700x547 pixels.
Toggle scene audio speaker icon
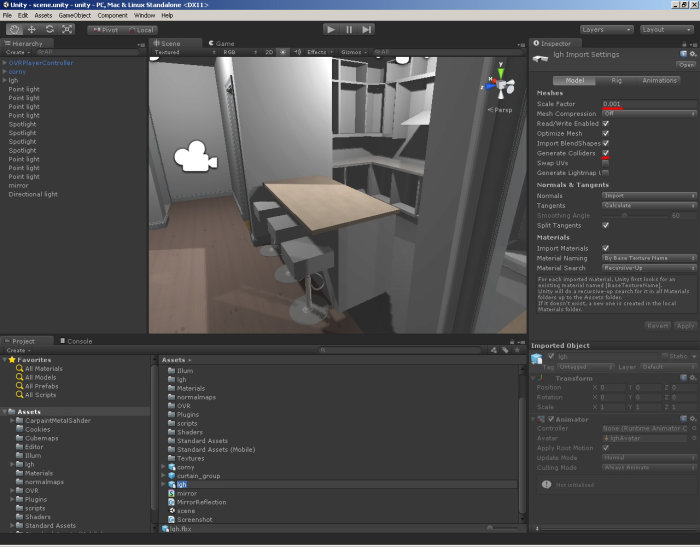[x=297, y=52]
